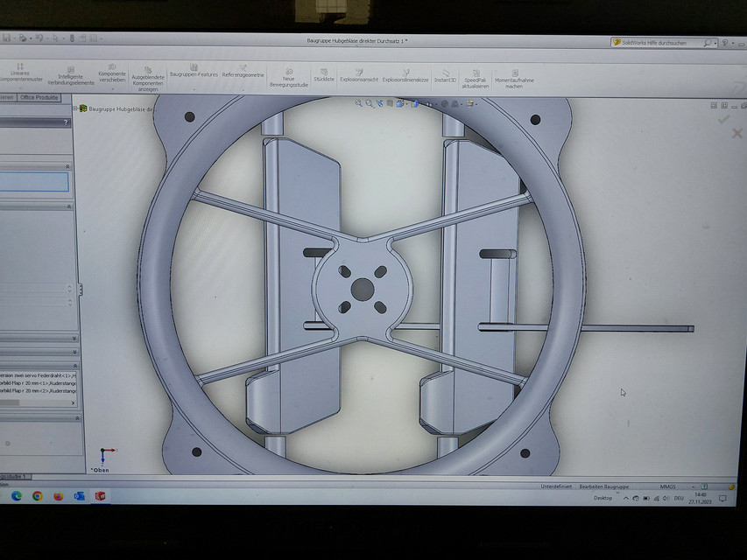Open Word from the taskbar
747x560 pixels.
pos(79,497)
